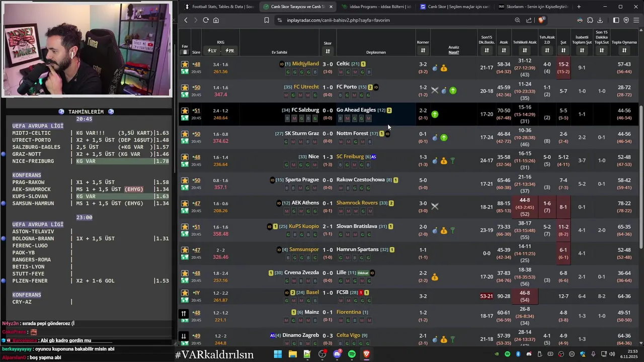Sort by Teh.Atak 2.D column

pos(547,50)
